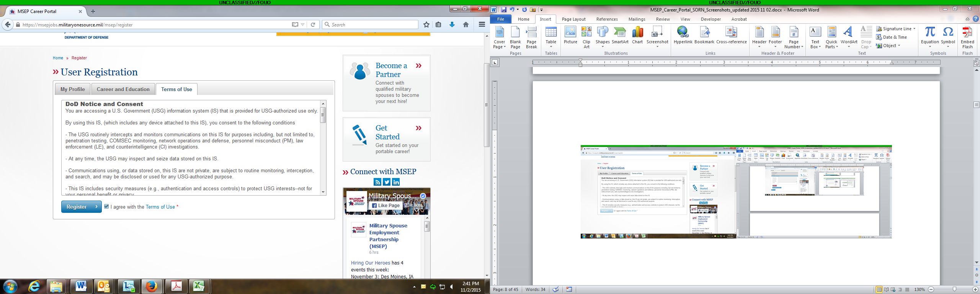Open the Header dropdown

point(759,37)
